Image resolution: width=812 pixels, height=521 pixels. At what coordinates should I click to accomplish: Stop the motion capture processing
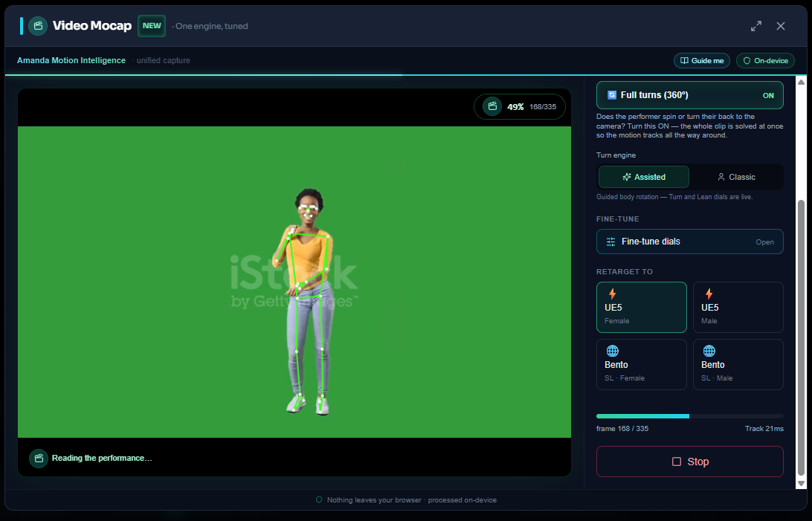click(x=690, y=462)
